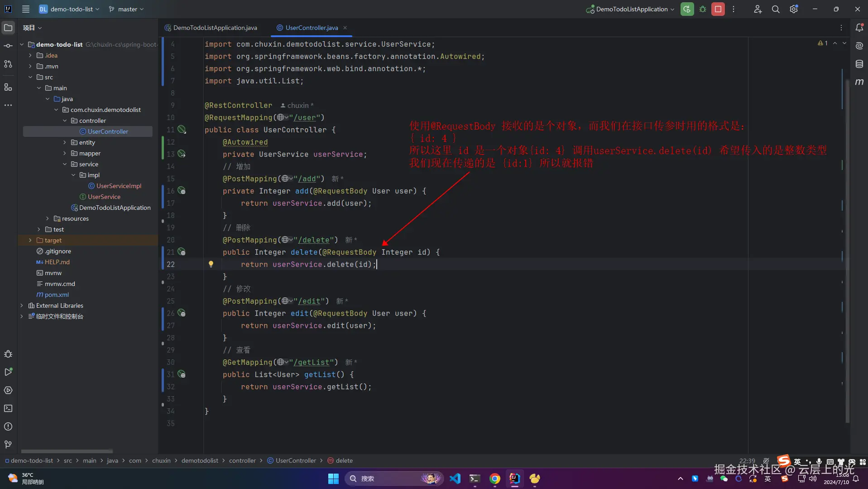This screenshot has width=868, height=489.
Task: Open run configuration DemoTodoListApplication dropdown
Action: 630,9
